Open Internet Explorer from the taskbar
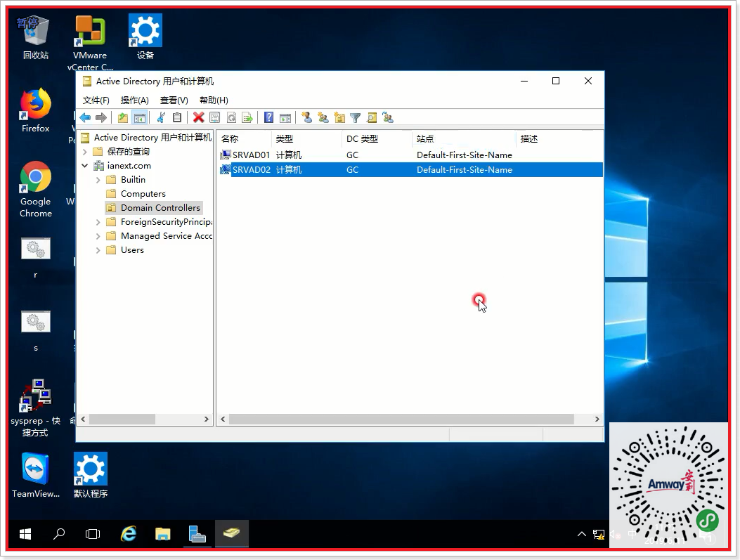 coord(129,533)
